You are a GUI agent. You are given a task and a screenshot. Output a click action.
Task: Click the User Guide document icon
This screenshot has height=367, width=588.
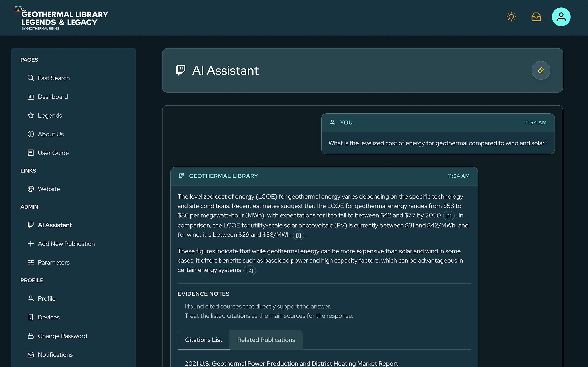tap(31, 153)
